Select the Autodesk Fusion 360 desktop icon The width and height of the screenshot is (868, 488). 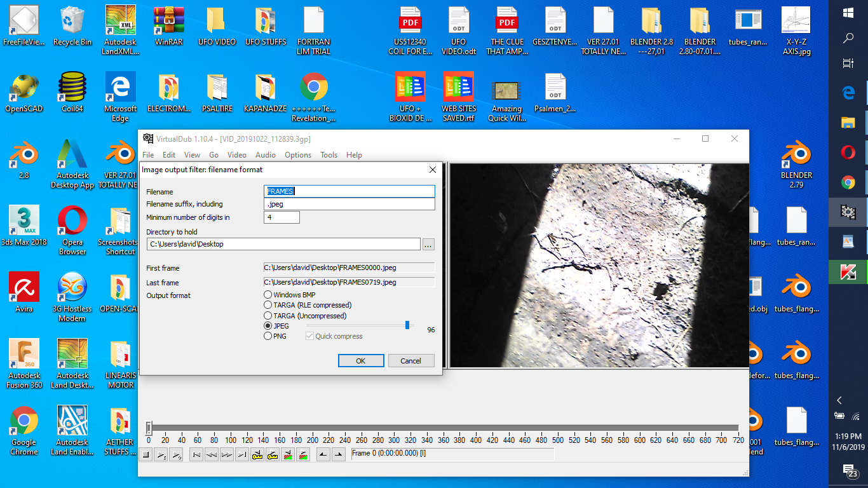pos(24,363)
